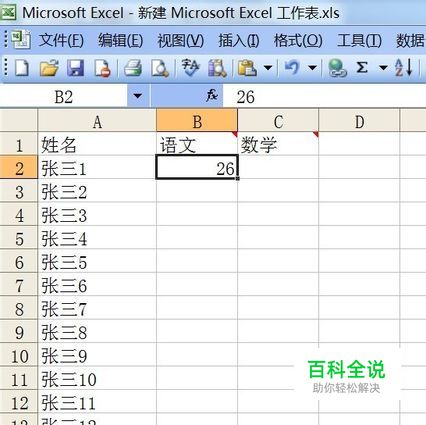Click the Undo arrow icon

[292, 68]
